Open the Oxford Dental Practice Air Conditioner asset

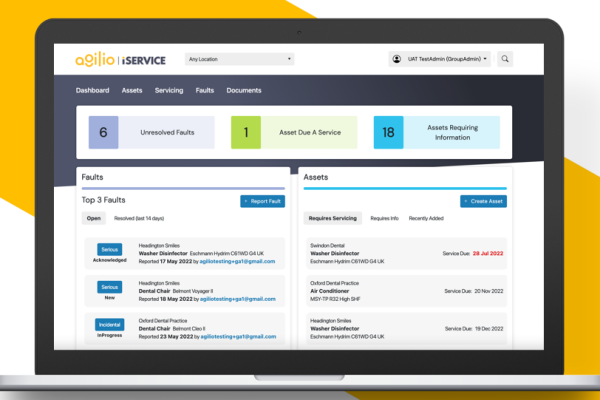pos(406,291)
